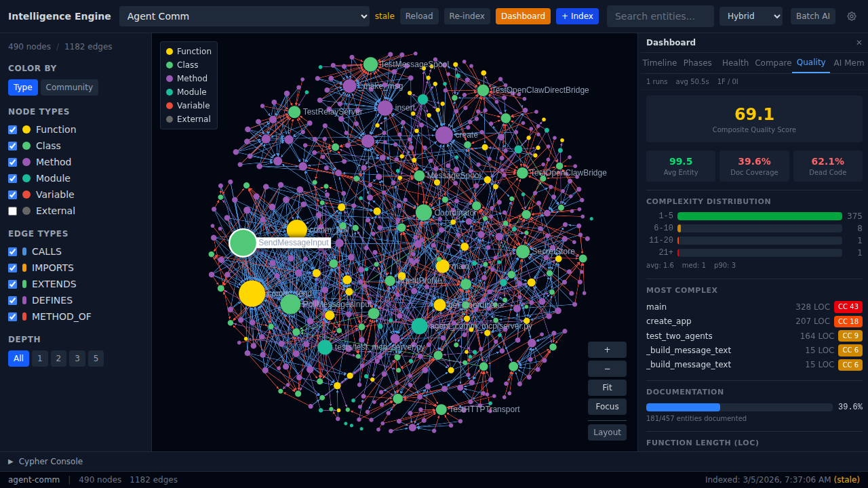
Task: Close the Dashboard panel
Action: 859,42
